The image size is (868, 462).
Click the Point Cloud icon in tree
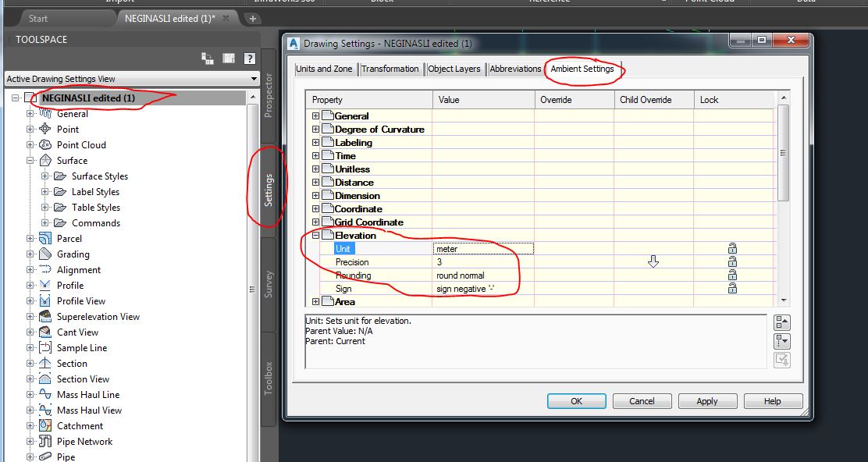pos(44,144)
